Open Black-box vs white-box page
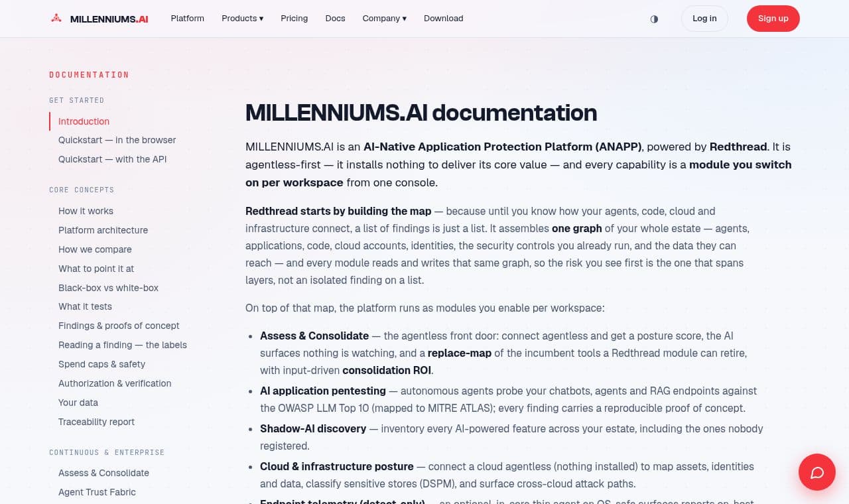The width and height of the screenshot is (849, 504). 109,288
